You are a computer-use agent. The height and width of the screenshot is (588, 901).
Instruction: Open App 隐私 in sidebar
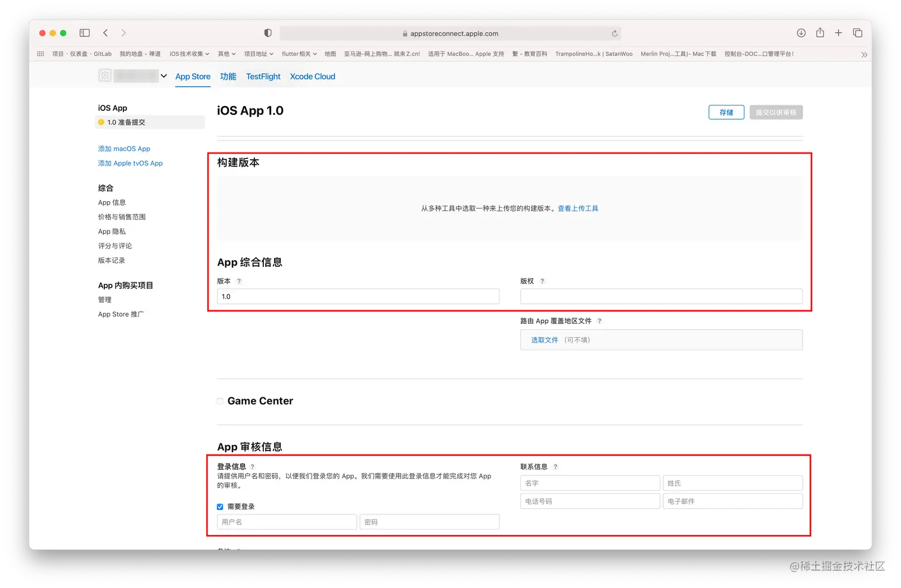point(111,232)
